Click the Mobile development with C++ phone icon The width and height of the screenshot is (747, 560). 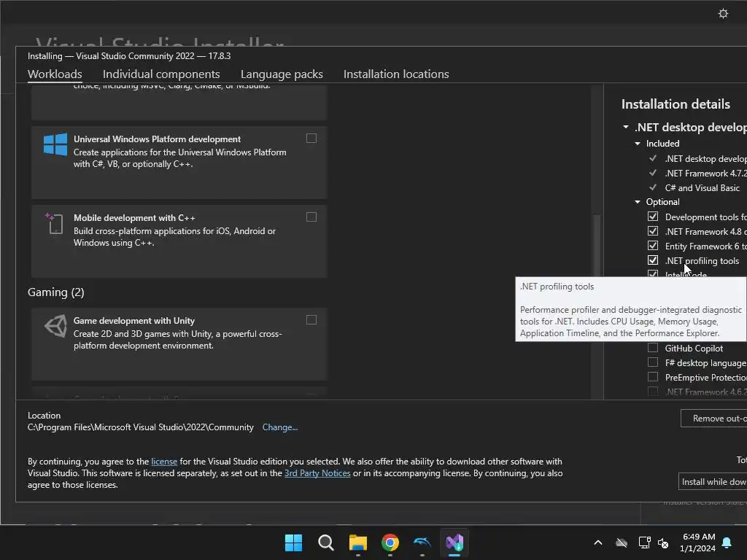coord(54,223)
